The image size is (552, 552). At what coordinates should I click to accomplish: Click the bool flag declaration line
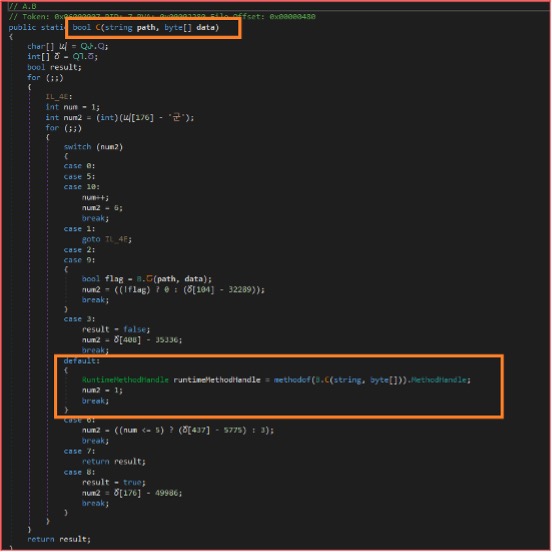pos(147,279)
